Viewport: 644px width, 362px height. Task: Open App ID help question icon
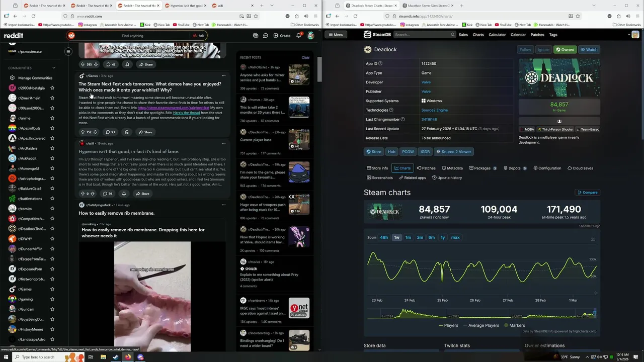[380, 63]
